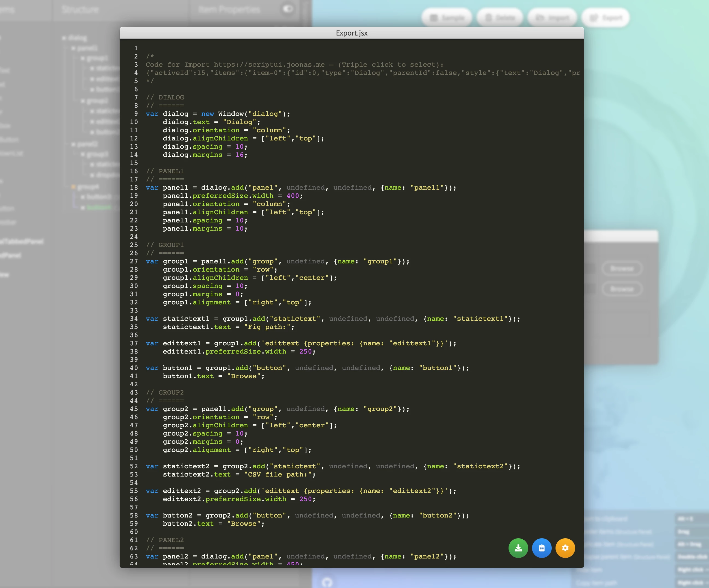Click the blurred Sample button icon
This screenshot has width=709, height=588.
434,17
